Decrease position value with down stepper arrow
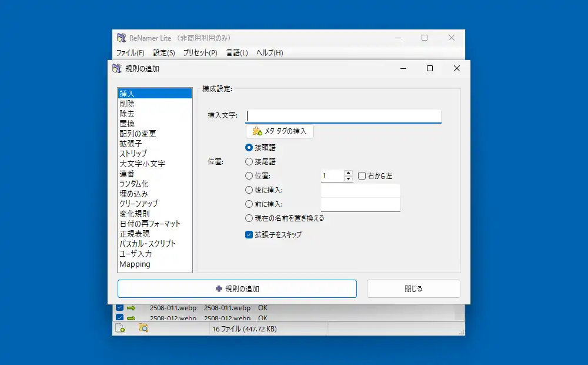Screen dimensions: 588x365 click(348, 178)
